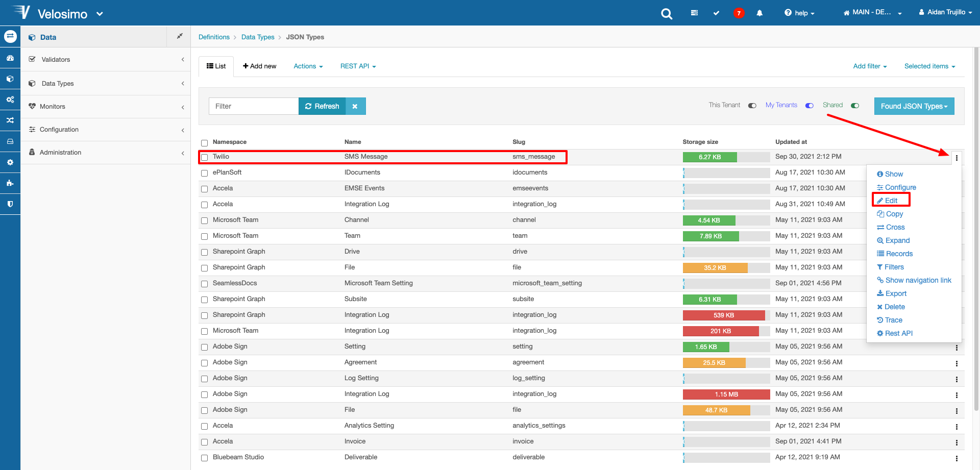Choose Edit from the row context menu

pyautogui.click(x=887, y=201)
